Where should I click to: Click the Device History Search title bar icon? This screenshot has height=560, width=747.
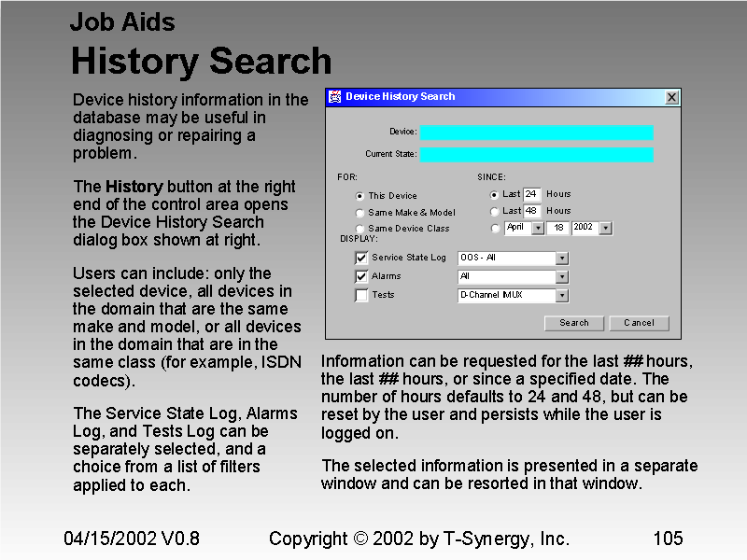pyautogui.click(x=334, y=97)
